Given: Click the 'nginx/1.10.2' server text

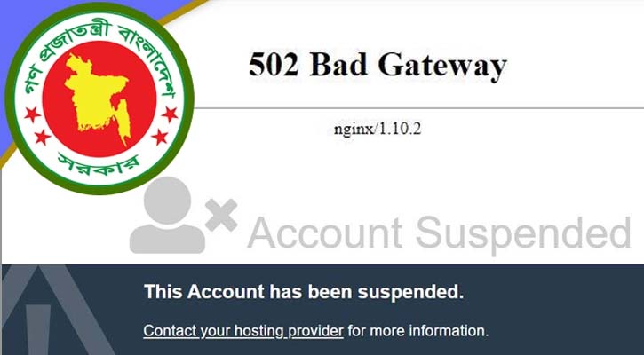Looking at the screenshot, I should tap(378, 129).
